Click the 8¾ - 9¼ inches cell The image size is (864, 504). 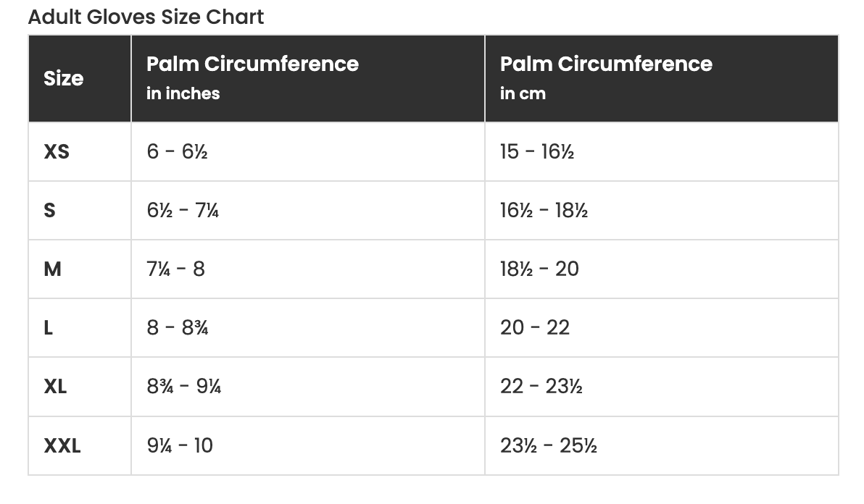(x=184, y=387)
